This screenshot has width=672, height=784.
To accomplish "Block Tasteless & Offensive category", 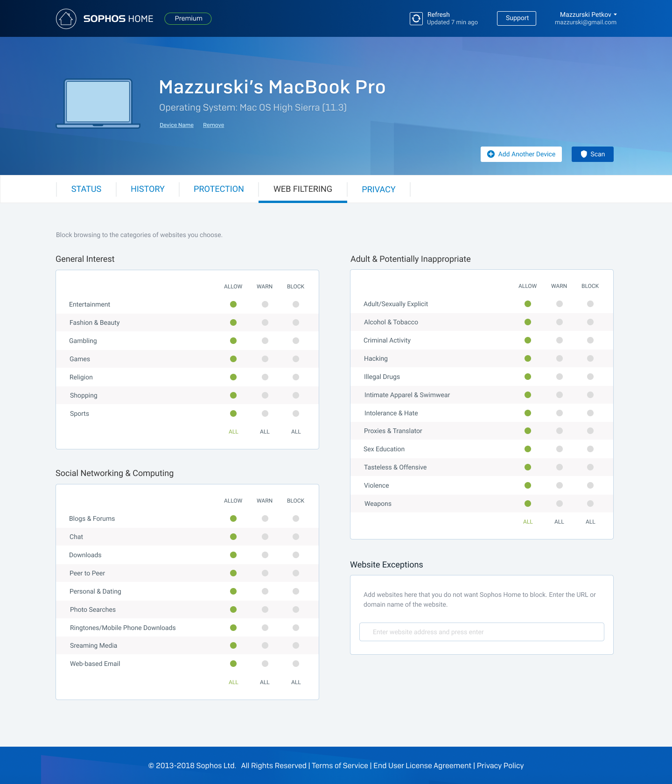I will tap(590, 467).
